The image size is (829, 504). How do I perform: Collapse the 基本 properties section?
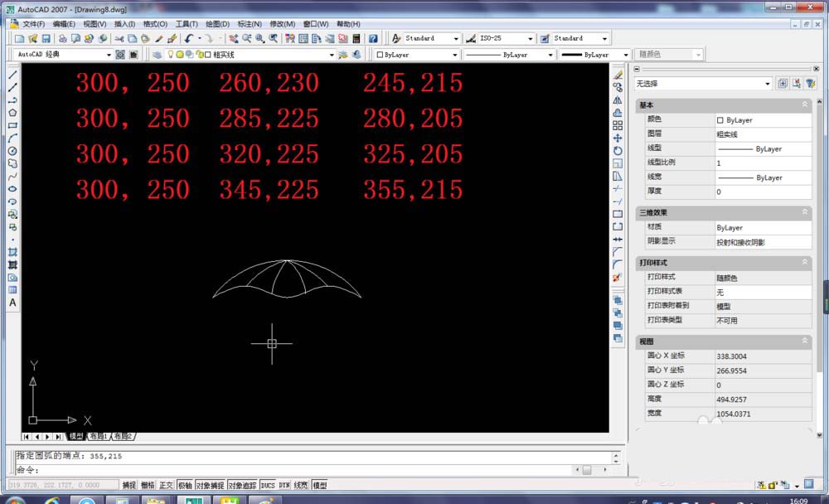pos(805,104)
